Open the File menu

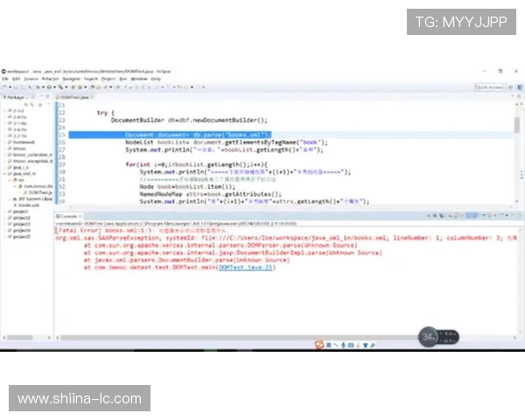5,79
